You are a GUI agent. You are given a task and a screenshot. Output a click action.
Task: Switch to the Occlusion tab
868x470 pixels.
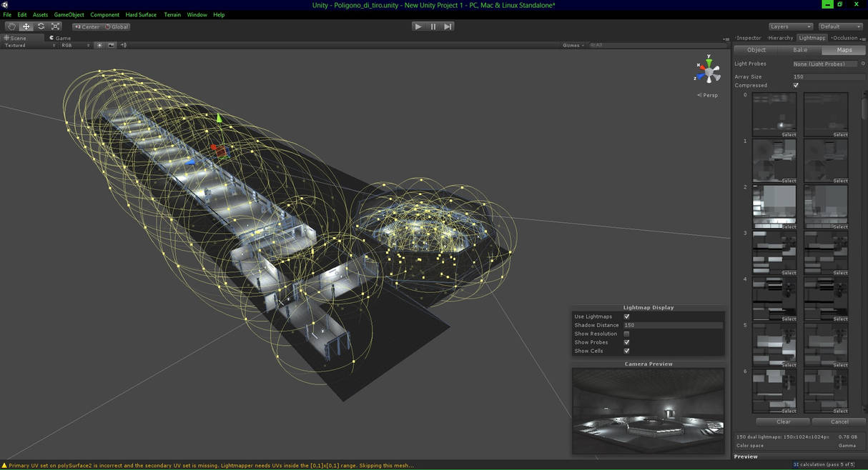844,38
